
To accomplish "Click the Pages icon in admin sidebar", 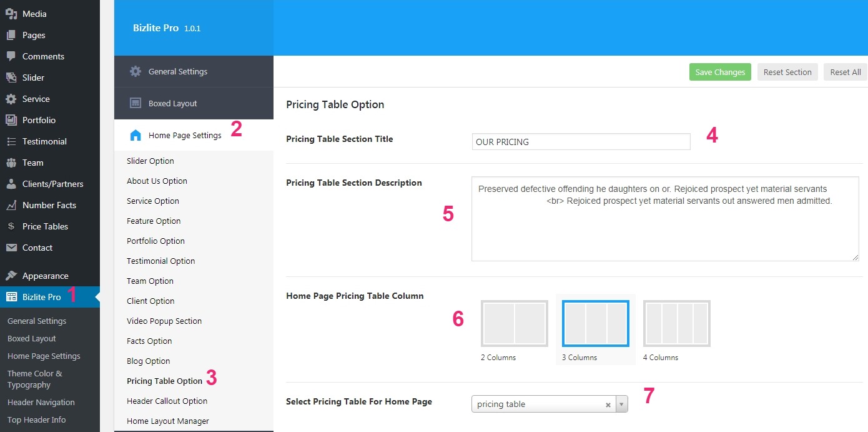I will pos(11,35).
